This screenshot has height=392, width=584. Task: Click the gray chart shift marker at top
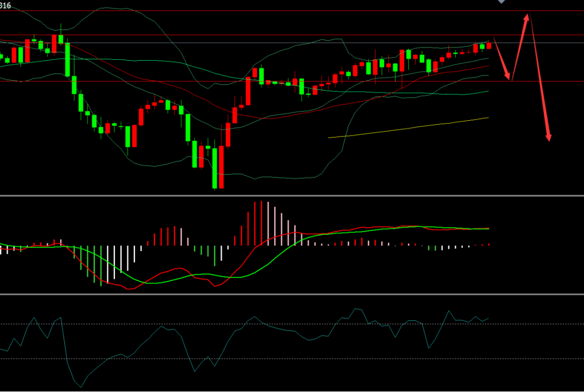[501, 2]
